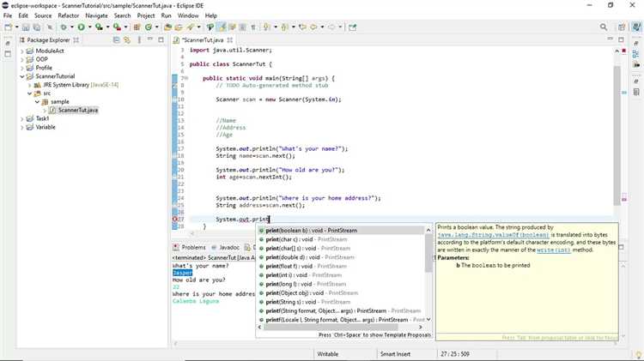Follow the java.lang.String.valueOf(boolean) link
The height and width of the screenshot is (361, 644).
click(493, 235)
